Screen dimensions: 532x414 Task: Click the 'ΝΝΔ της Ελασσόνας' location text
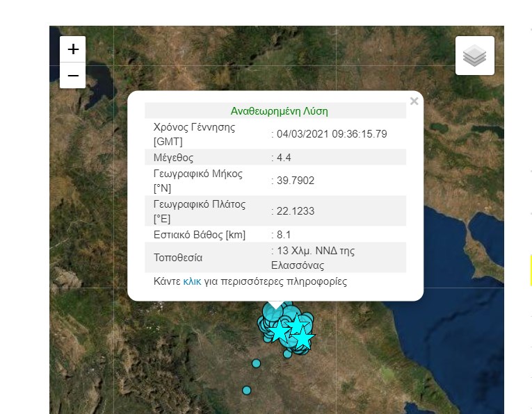[313, 258]
